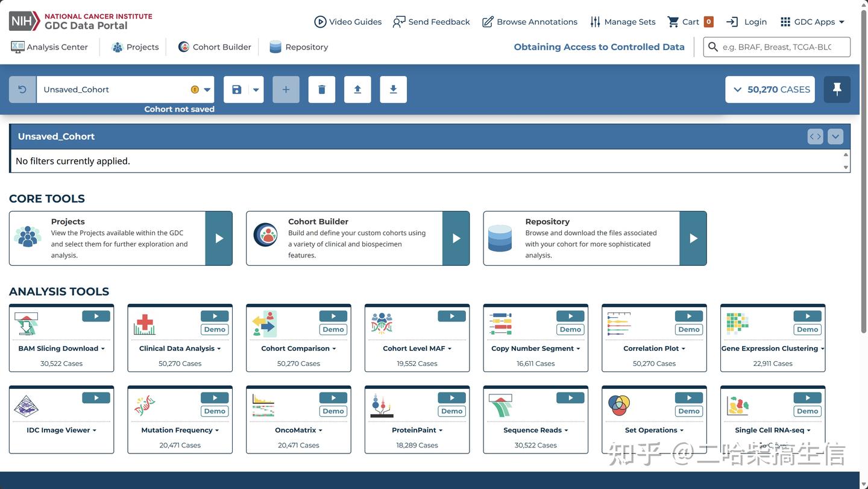Click Demo button on Mutation Frequency
Viewport: 868px width, 489px height.
[x=215, y=411]
